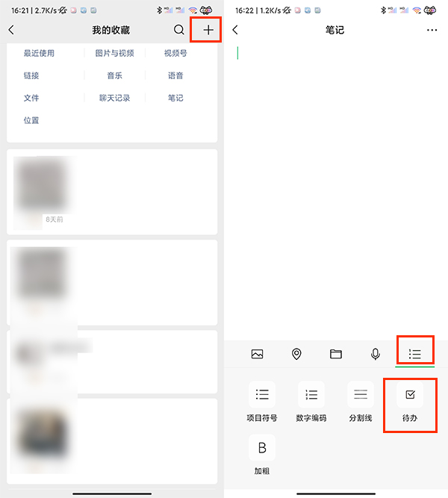Insert 待办 checkbox item
The height and width of the screenshot is (498, 448).
tap(410, 402)
